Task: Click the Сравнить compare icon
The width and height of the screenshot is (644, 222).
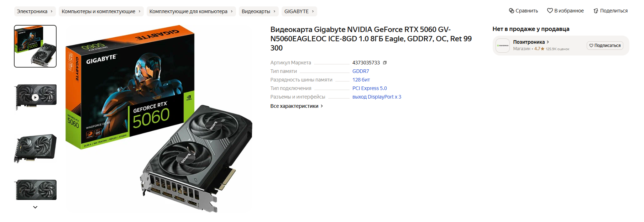Action: coord(511,11)
